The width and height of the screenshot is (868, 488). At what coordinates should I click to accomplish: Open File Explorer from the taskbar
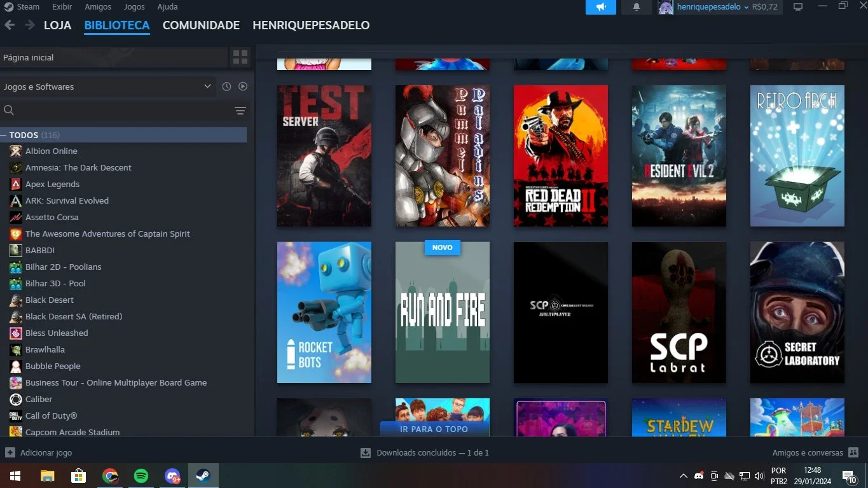pos(48,476)
